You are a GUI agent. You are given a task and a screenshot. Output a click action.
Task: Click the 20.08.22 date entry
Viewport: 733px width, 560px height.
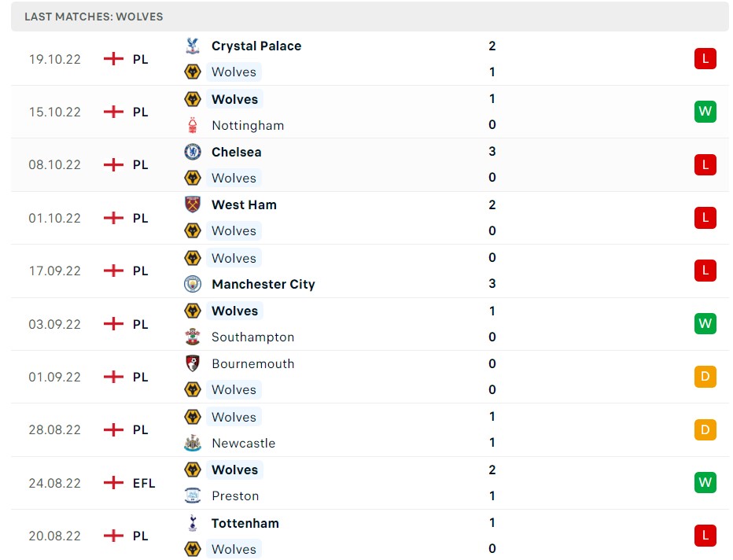54,536
